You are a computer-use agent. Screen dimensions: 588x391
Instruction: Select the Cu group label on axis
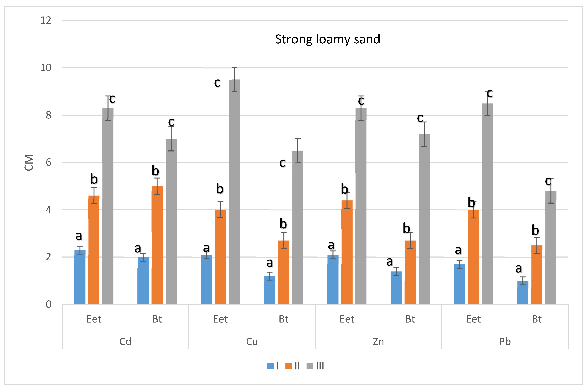click(252, 342)
